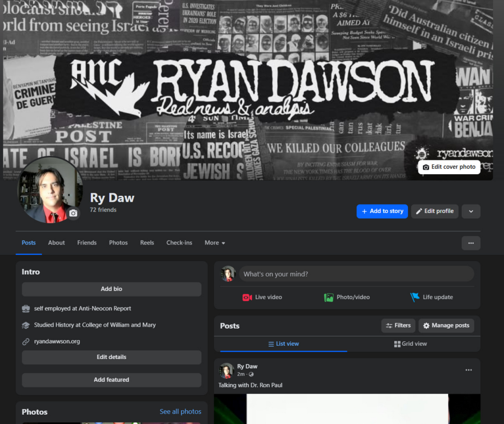The image size is (504, 424).
Task: Click Manage posts gear button
Action: pos(446,326)
